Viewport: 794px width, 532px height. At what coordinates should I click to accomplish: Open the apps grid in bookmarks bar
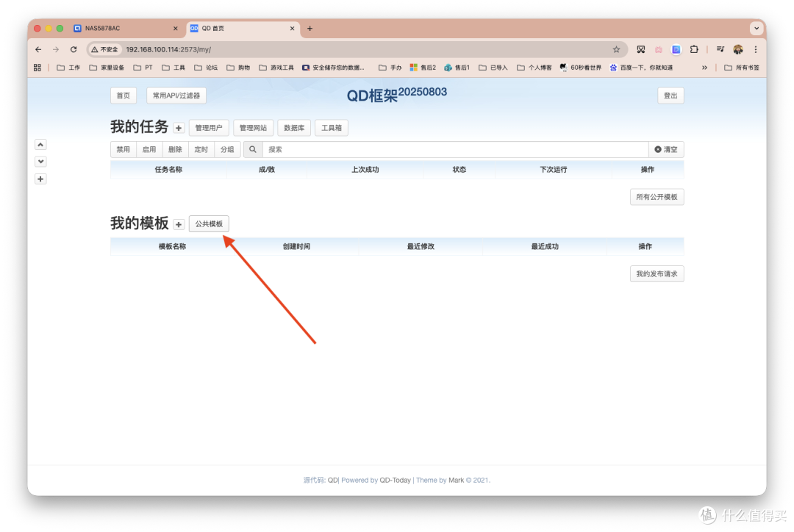click(37, 68)
